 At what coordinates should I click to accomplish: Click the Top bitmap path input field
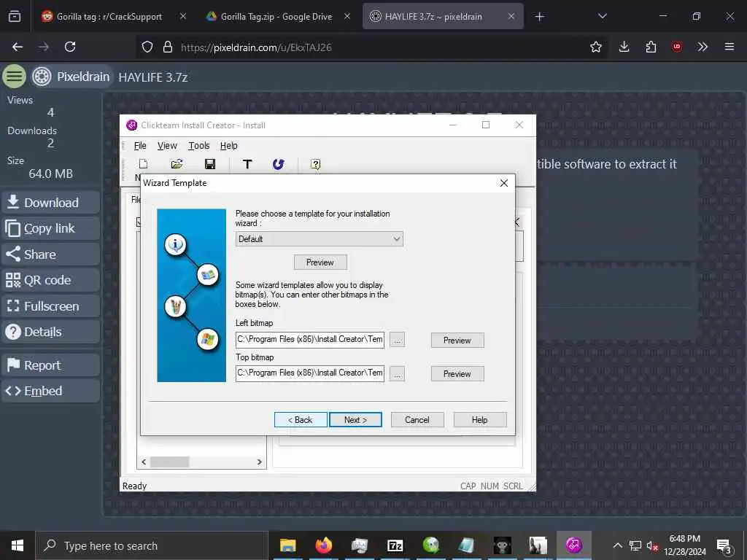pyautogui.click(x=309, y=373)
